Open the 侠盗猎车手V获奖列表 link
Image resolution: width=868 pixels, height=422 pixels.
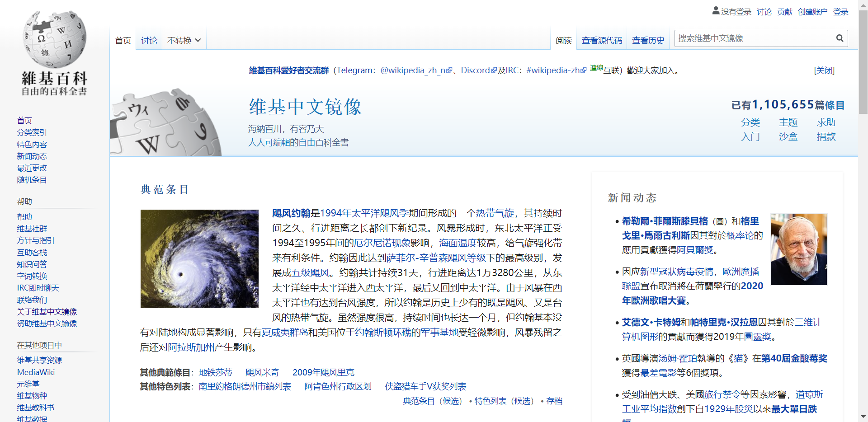(x=425, y=386)
